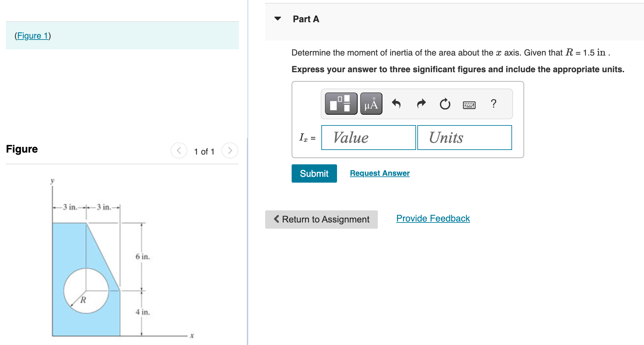Advance to next figure with right chevron
The image size is (644, 345).
coord(230,151)
